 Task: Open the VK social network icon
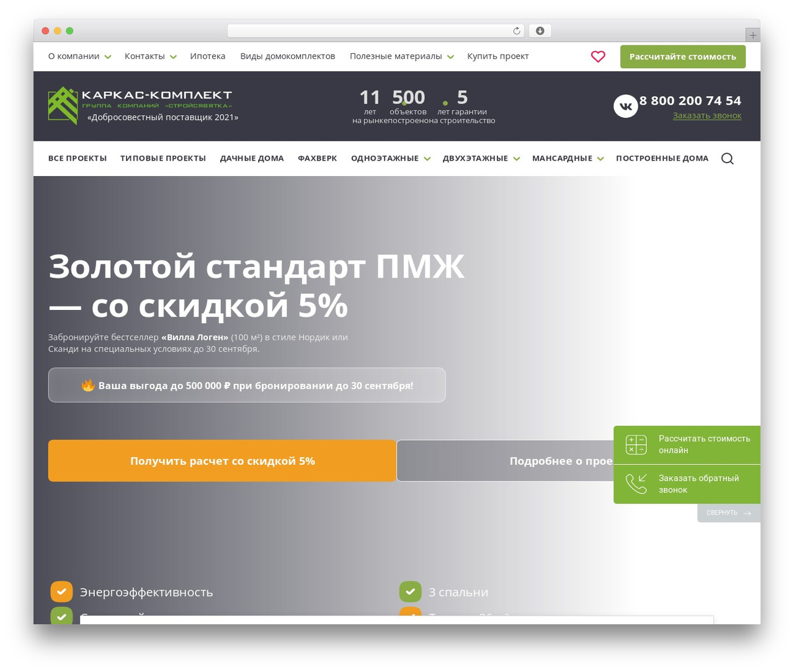(626, 106)
